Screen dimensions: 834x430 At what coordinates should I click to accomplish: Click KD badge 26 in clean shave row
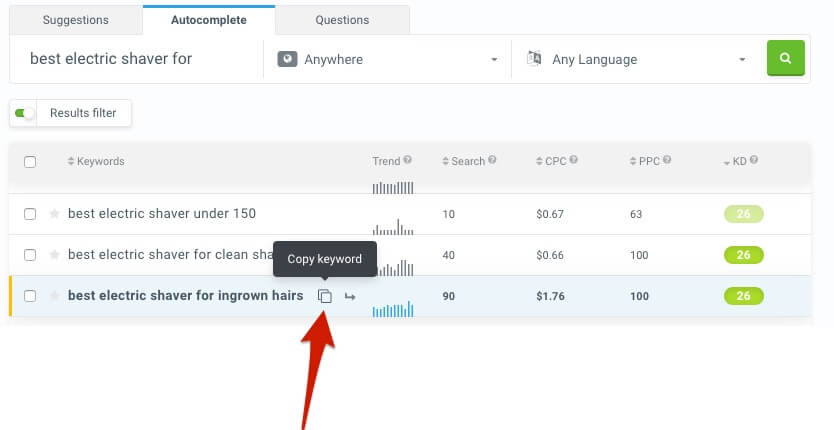[744, 255]
